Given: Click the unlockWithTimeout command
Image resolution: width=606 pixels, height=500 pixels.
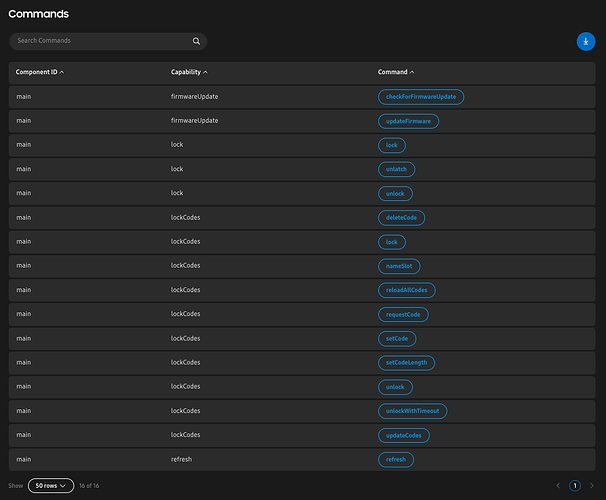Looking at the screenshot, I should coord(412,411).
